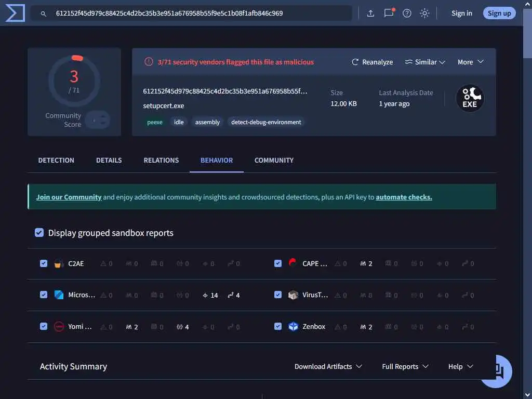Viewport: 532px width, 399px height.
Task: Click the Microsoft row 4 count icon
Action: 231,295
